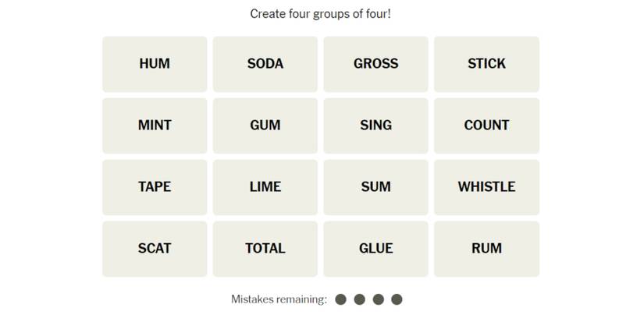Pick the SODA tile
The image size is (644, 322).
pos(265,64)
